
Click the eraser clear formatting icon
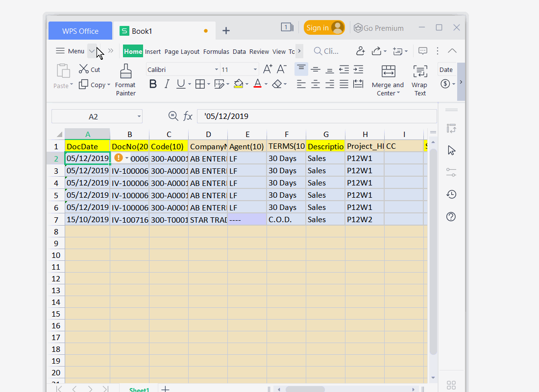[x=277, y=84]
